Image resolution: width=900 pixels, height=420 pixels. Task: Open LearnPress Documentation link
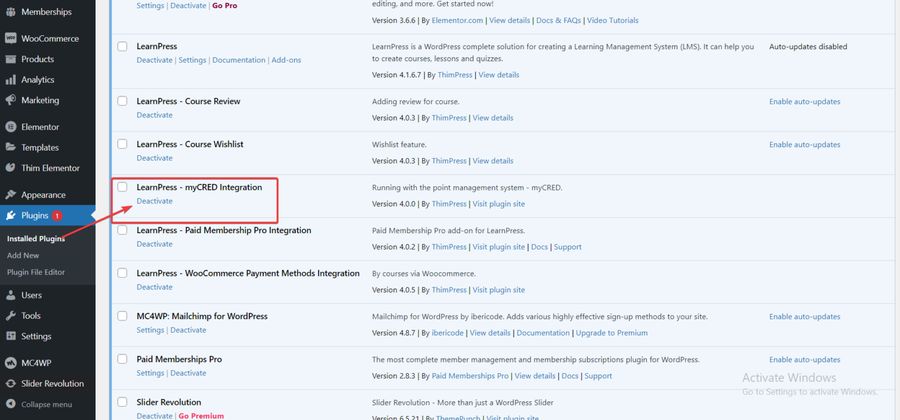pyautogui.click(x=239, y=60)
